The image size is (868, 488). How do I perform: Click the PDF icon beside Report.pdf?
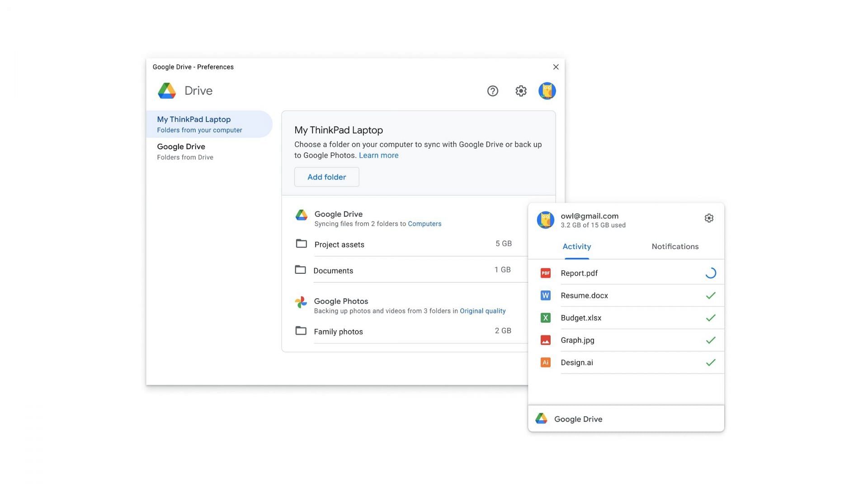point(546,273)
